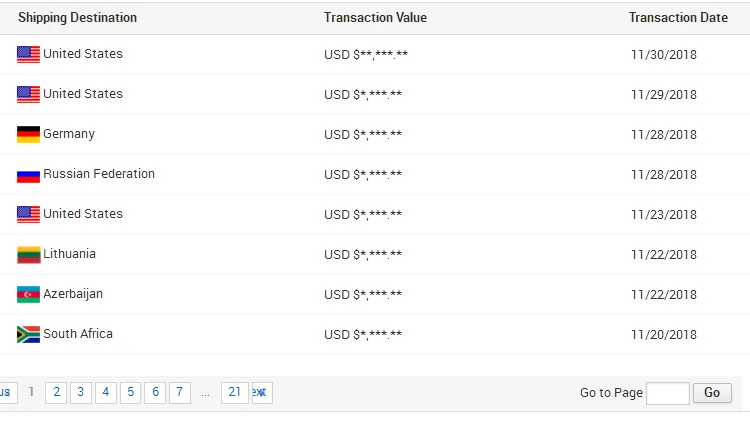
Task: Click the Azerbaijan flag icon
Action: (x=28, y=295)
